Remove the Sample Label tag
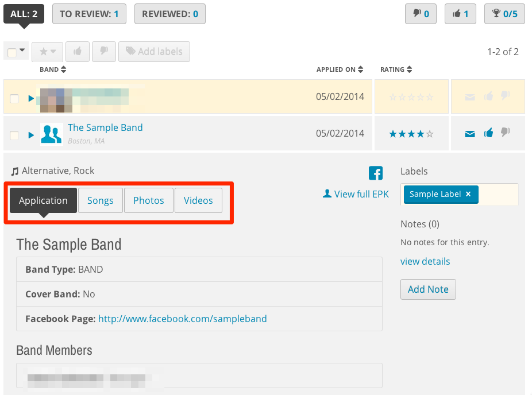532x395 pixels. coord(468,194)
